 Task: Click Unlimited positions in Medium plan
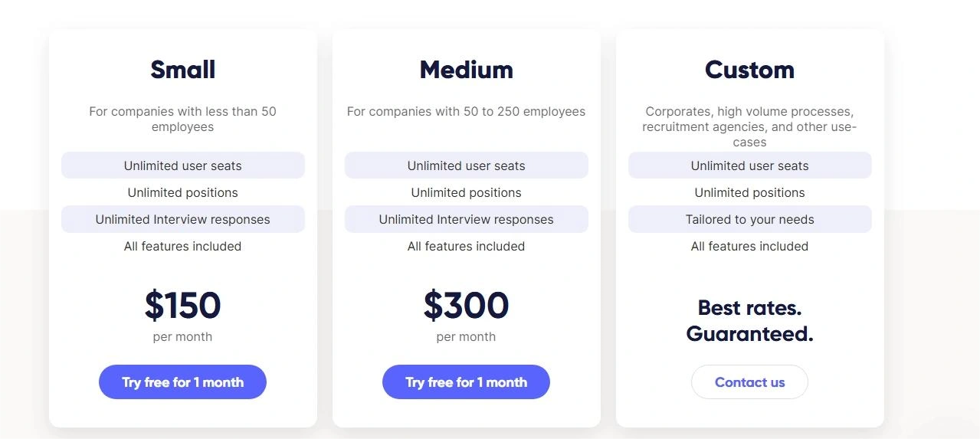466,192
